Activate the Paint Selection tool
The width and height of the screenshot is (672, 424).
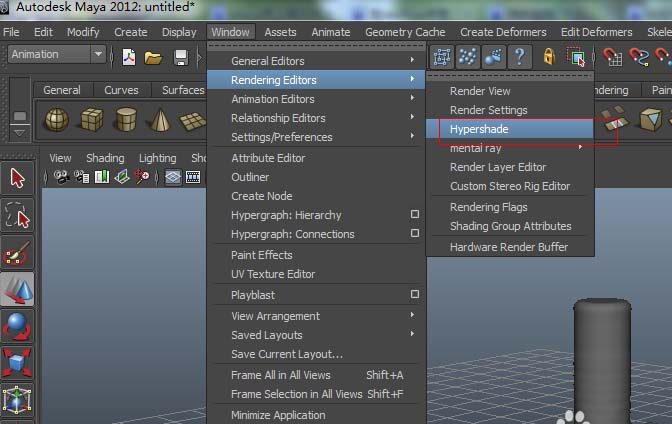tap(17, 253)
